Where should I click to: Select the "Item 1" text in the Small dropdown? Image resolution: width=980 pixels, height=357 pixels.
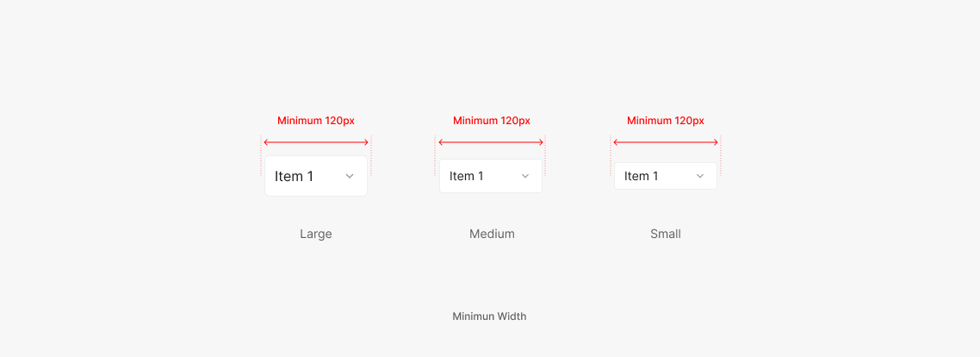(642, 176)
